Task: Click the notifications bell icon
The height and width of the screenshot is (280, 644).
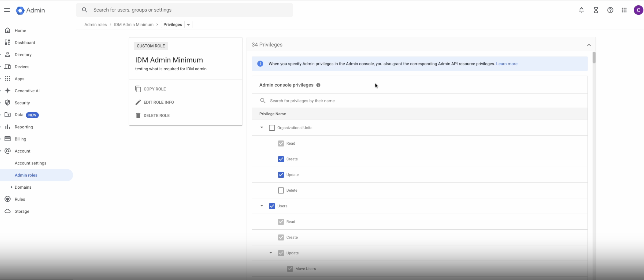Action: tap(581, 10)
